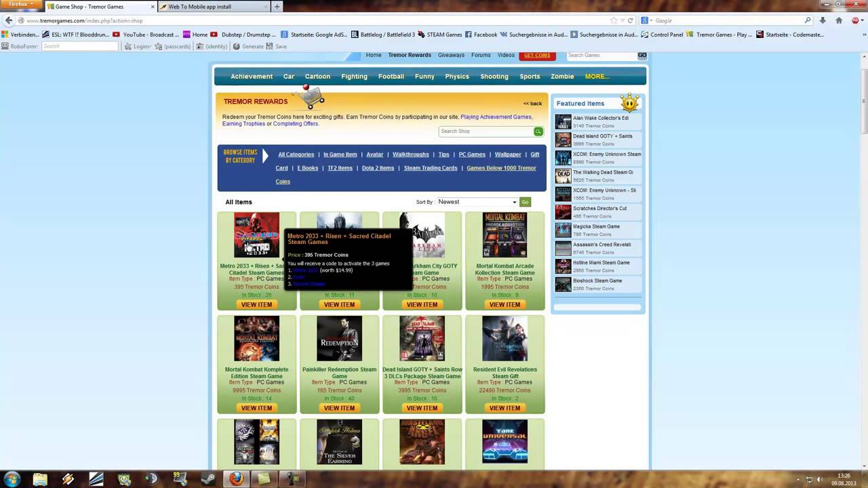The height and width of the screenshot is (488, 868).
Task: Open Control Panel bookmark
Action: click(662, 35)
